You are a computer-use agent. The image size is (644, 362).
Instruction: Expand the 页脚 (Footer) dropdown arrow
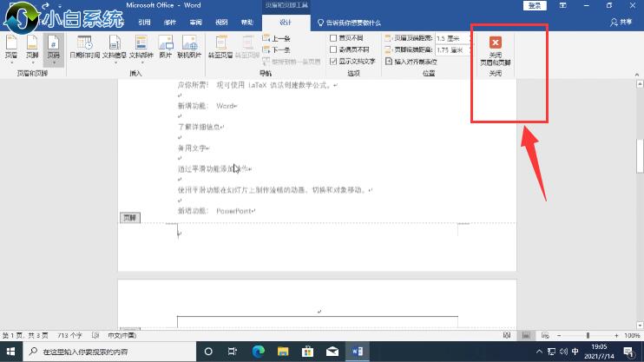click(x=32, y=63)
